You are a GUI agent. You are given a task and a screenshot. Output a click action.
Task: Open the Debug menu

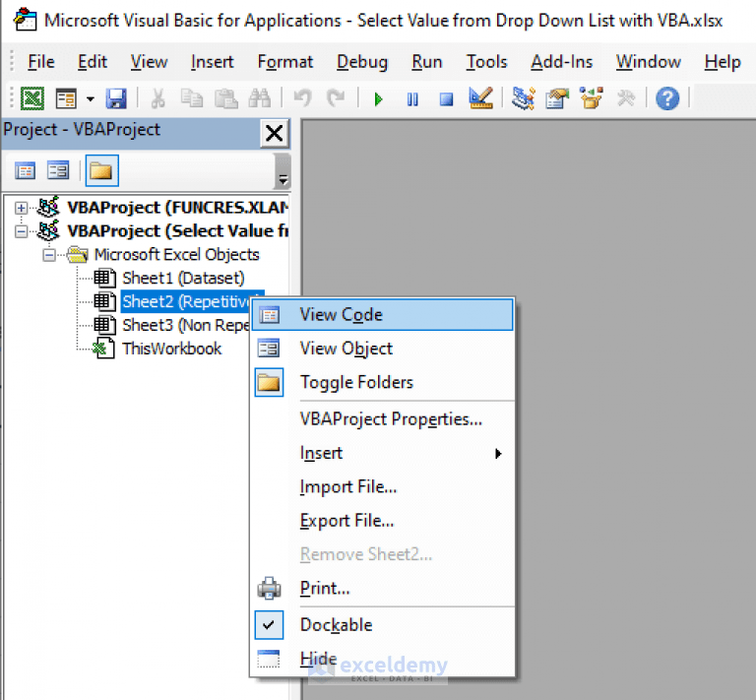362,62
